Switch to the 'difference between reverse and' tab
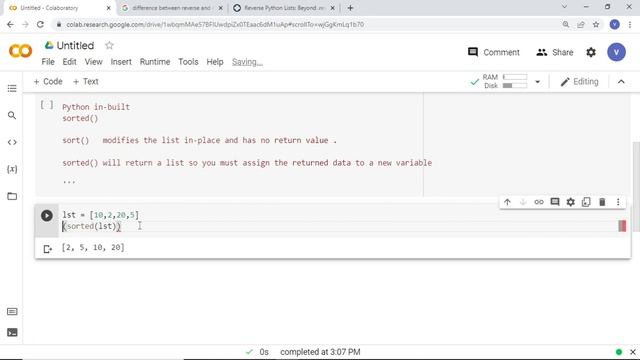Viewport: 640px width, 360px height. [x=171, y=8]
